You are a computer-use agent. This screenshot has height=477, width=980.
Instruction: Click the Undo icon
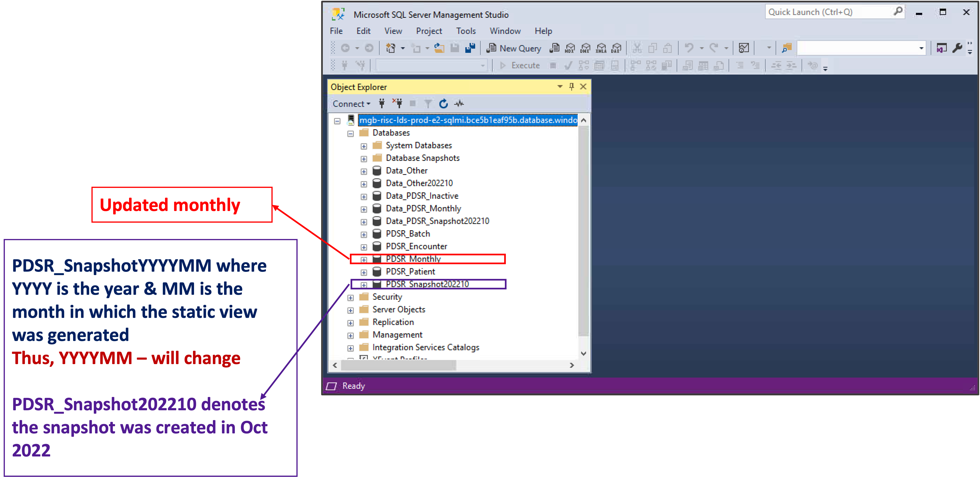(x=689, y=48)
